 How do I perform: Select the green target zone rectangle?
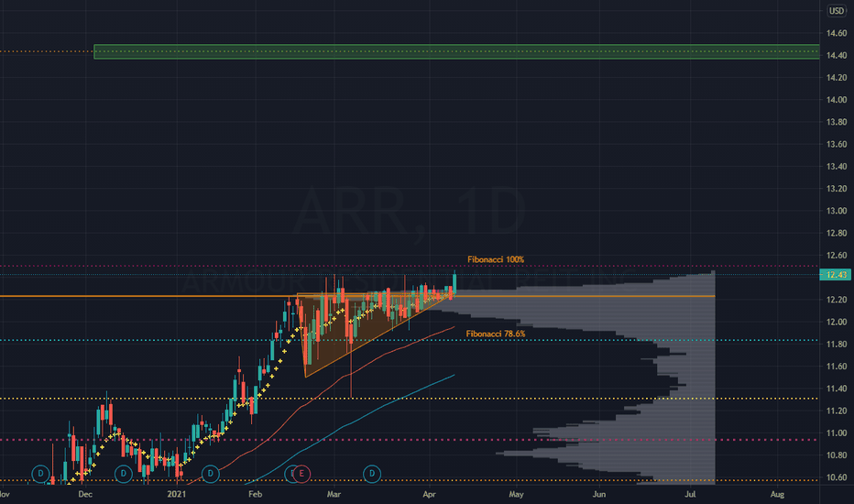click(x=456, y=51)
